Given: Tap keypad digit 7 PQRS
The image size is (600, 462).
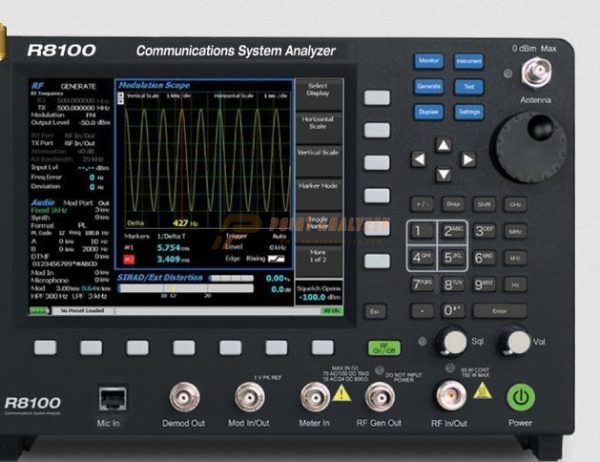Looking at the screenshot, I should click(x=422, y=284).
